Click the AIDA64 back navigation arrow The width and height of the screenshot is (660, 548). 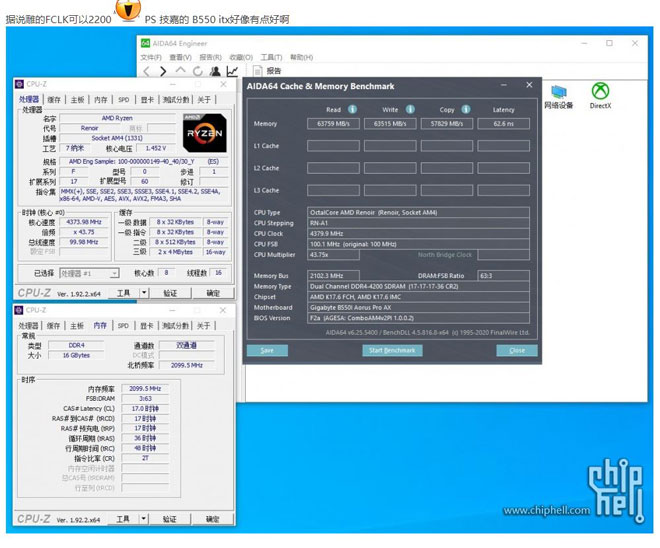click(x=146, y=71)
